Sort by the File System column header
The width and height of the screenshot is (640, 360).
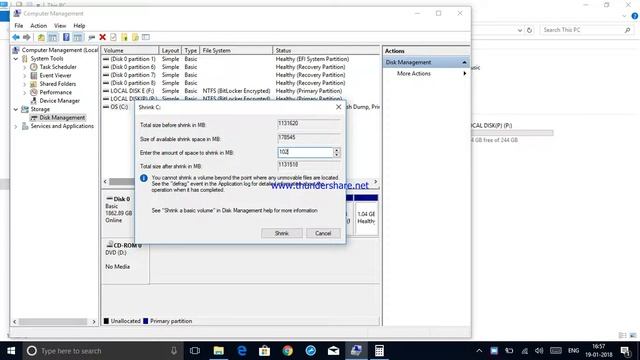[236, 50]
